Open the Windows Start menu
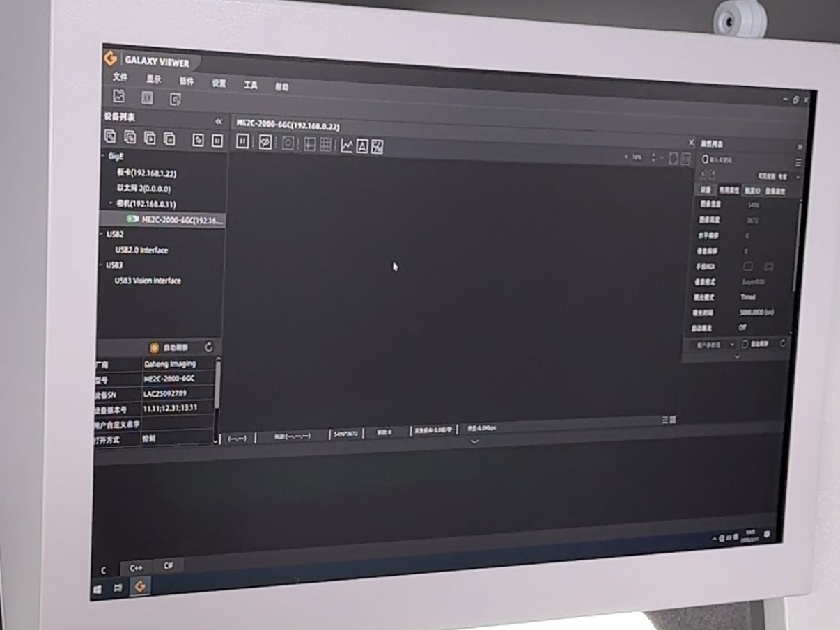 tap(97, 590)
